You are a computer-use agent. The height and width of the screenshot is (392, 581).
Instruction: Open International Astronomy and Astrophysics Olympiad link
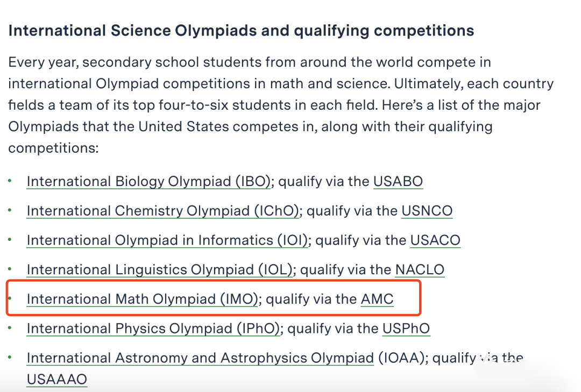[201, 358]
